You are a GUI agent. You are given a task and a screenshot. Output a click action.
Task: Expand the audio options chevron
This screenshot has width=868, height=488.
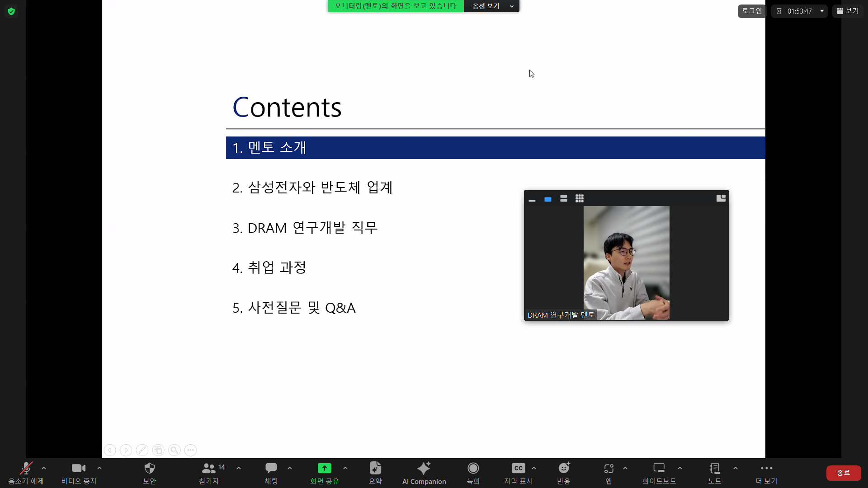[44, 468]
